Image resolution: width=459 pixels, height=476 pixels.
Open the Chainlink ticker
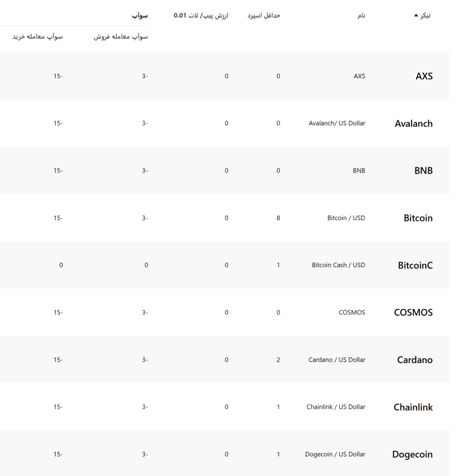[413, 407]
